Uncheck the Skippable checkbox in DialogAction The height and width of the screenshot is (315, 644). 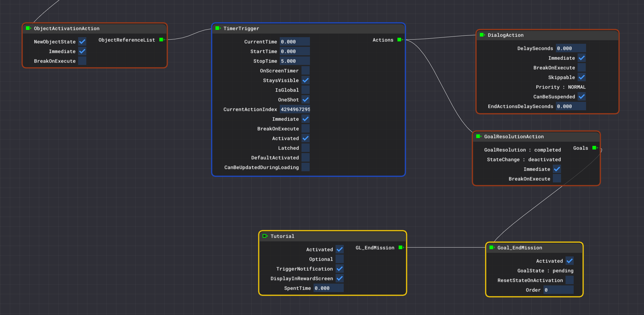[582, 77]
